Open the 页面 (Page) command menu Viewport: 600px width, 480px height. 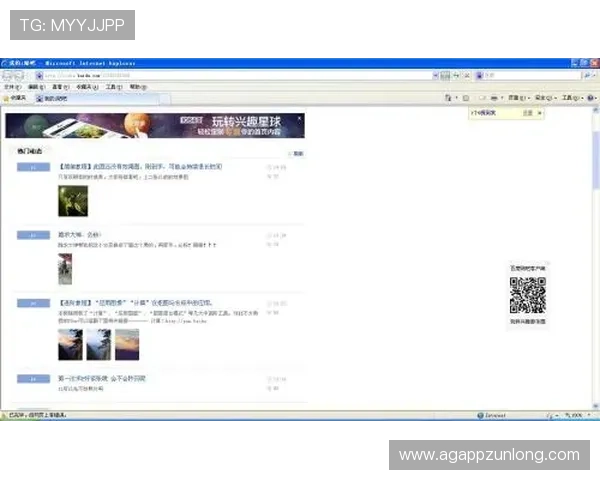pos(519,98)
